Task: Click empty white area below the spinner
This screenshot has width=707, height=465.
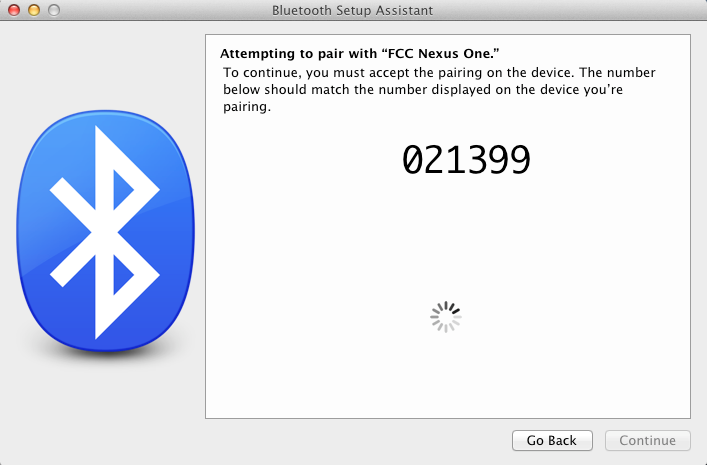Action: coord(446,374)
